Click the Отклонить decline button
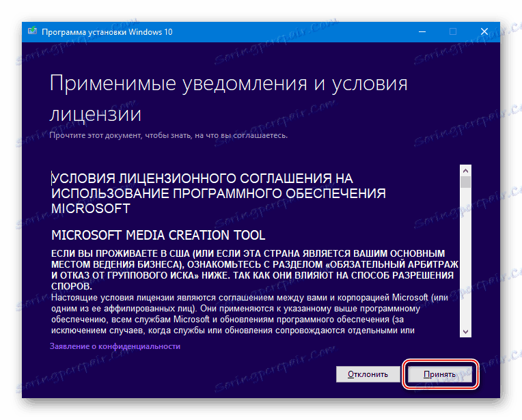The width and height of the screenshot is (522, 420). pyautogui.click(x=368, y=374)
